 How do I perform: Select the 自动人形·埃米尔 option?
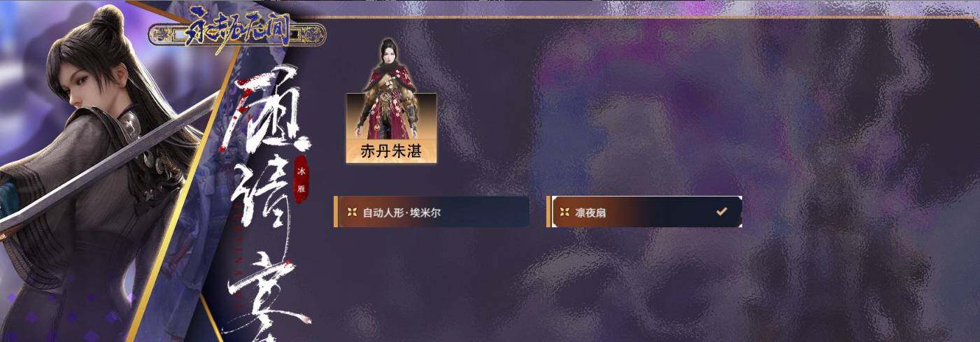tap(432, 212)
